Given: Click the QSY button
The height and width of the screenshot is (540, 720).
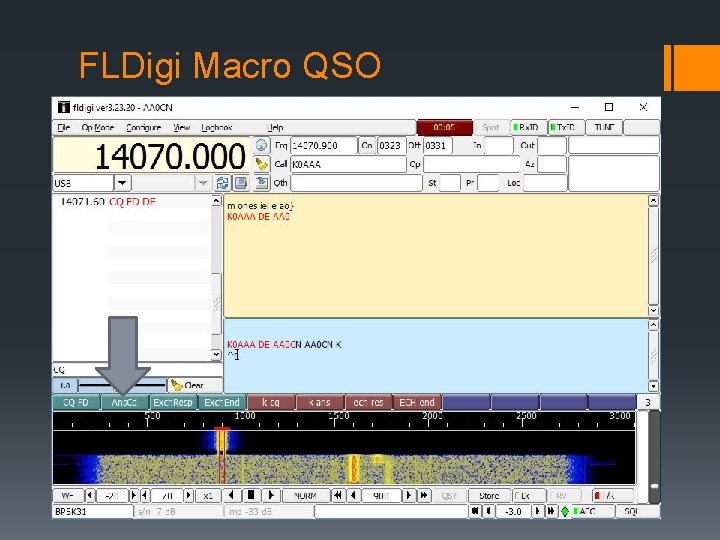Looking at the screenshot, I should click(x=449, y=495).
